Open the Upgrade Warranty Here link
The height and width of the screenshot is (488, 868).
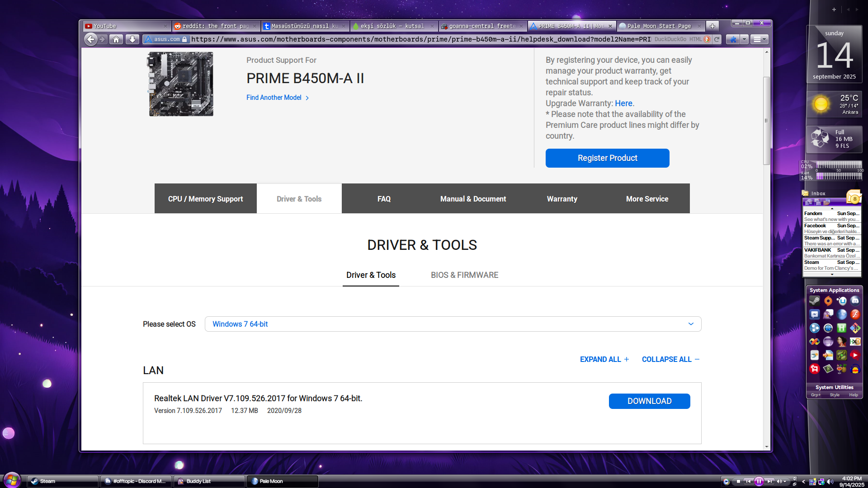(x=623, y=103)
